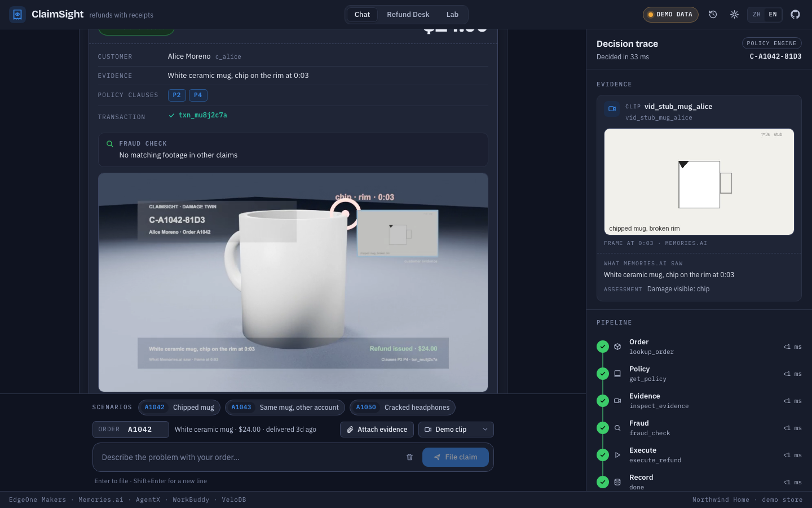Image resolution: width=812 pixels, height=508 pixels.
Task: Switch to the Refund Desk tab
Action: 408,15
